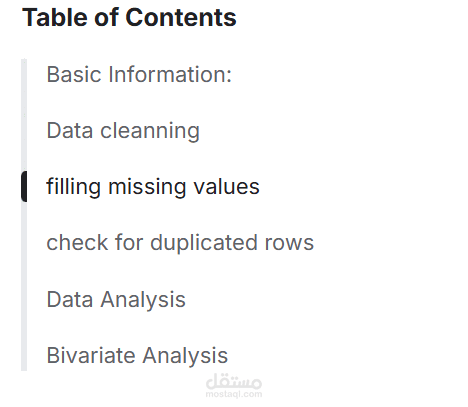Viewport: 468px width, 407px height.
Task: Click the gray rail beside "Bivariate Analysis"
Action: click(x=24, y=355)
